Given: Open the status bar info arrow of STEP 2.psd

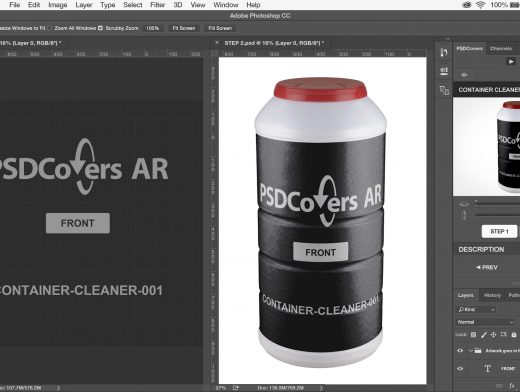Looking at the screenshot, I should click(321, 388).
